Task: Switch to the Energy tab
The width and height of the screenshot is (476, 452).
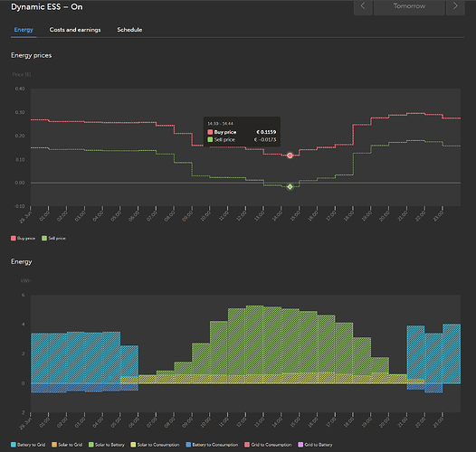Action: click(24, 30)
